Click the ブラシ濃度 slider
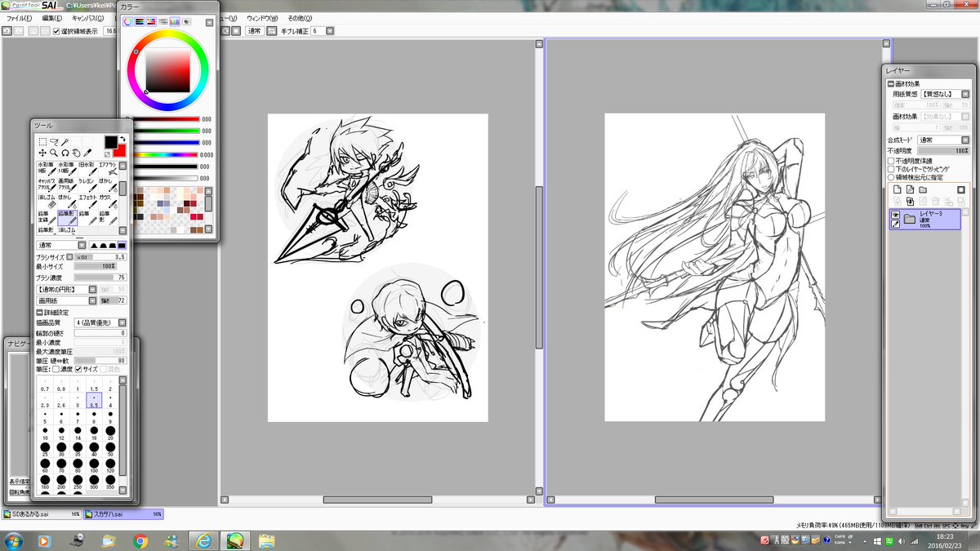This screenshot has height=551, width=980. 100,278
